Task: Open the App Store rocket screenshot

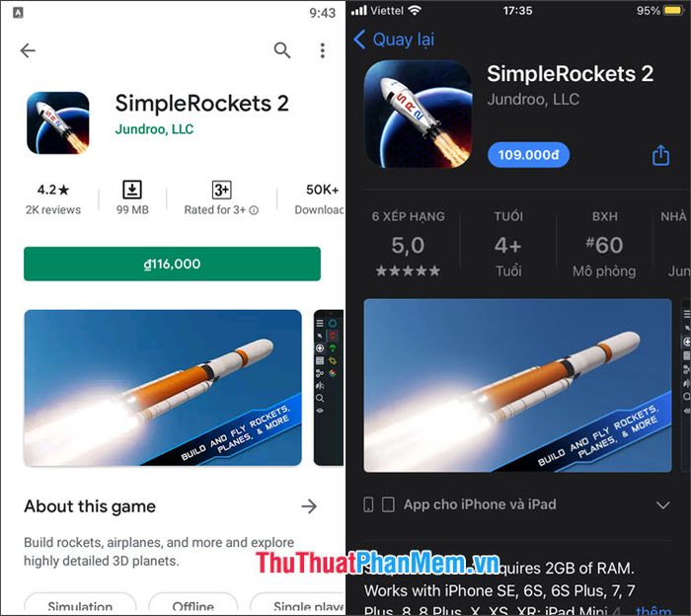Action: (517, 386)
